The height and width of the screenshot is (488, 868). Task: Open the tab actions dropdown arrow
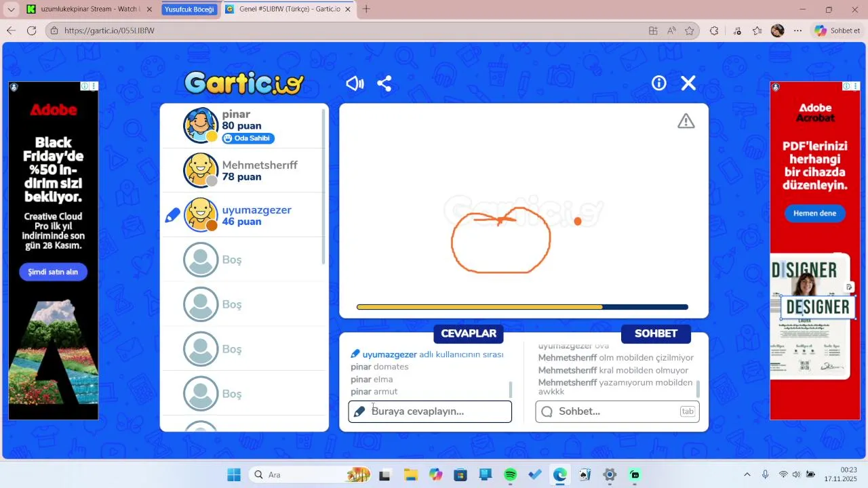click(11, 9)
